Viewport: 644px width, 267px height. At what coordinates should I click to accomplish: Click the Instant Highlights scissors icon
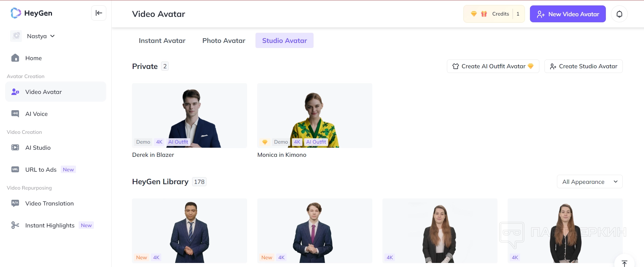(x=15, y=225)
